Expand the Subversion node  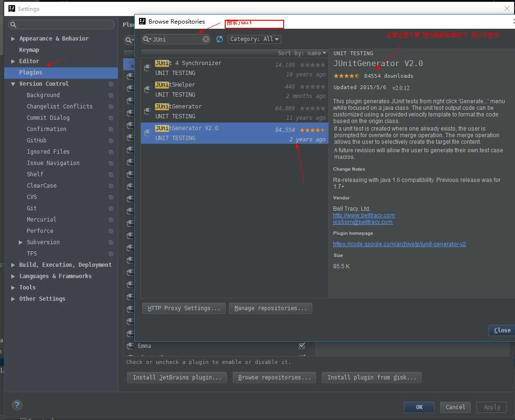pos(20,243)
